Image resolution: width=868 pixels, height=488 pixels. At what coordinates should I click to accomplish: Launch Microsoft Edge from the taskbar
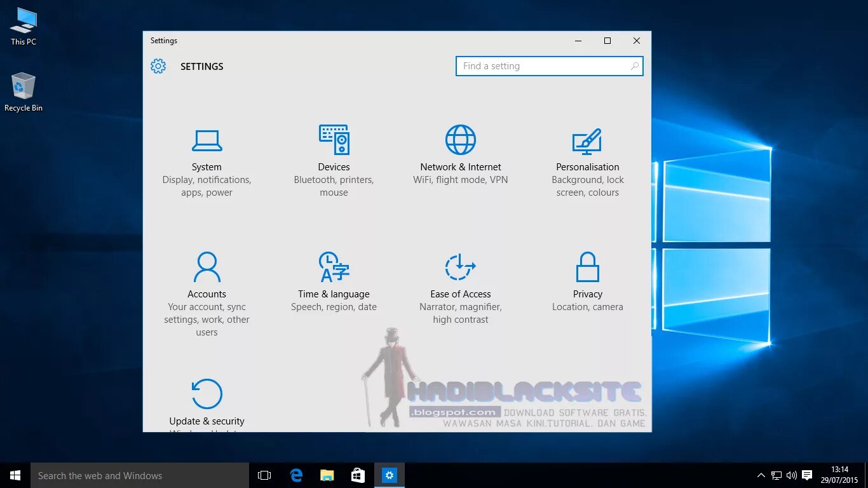click(x=296, y=475)
